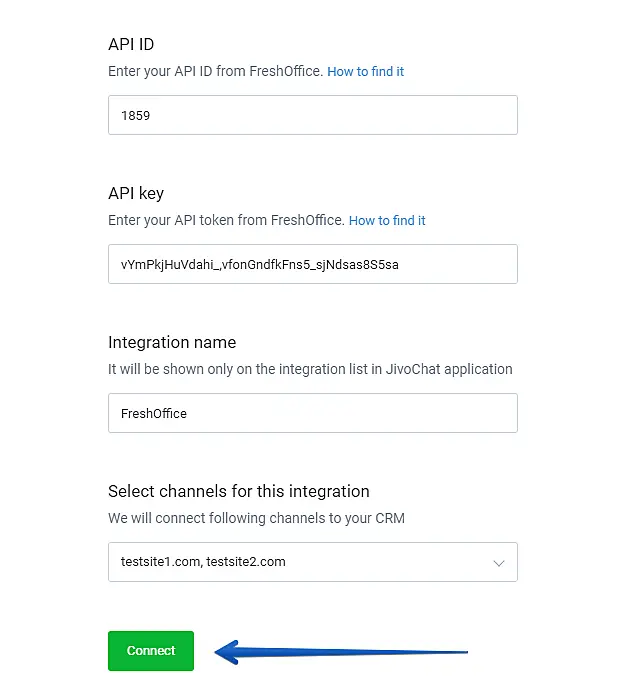Click the 'API ID' heading label
This screenshot has width=633, height=696.
point(131,44)
